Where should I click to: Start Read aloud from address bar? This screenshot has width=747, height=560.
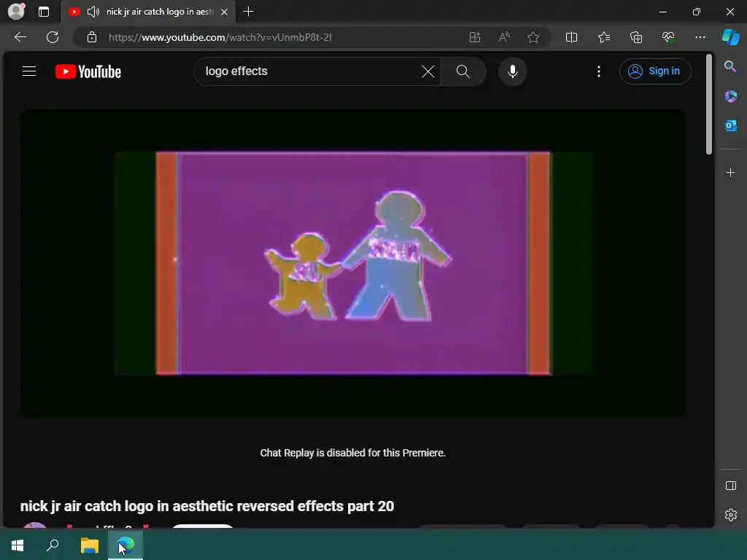click(504, 37)
